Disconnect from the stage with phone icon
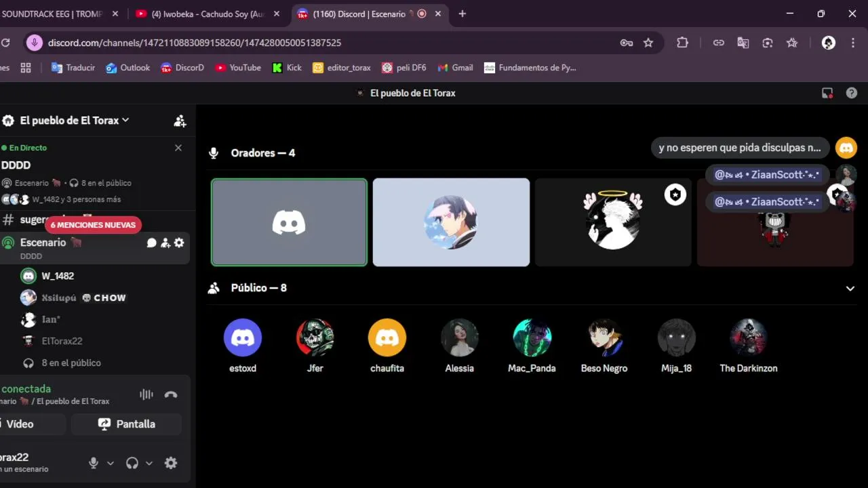This screenshot has height=488, width=868. click(x=171, y=394)
